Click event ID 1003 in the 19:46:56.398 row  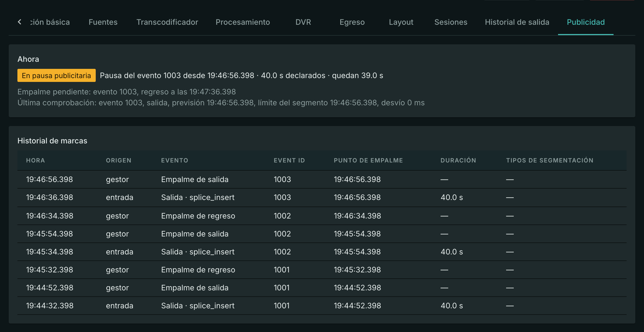click(282, 179)
